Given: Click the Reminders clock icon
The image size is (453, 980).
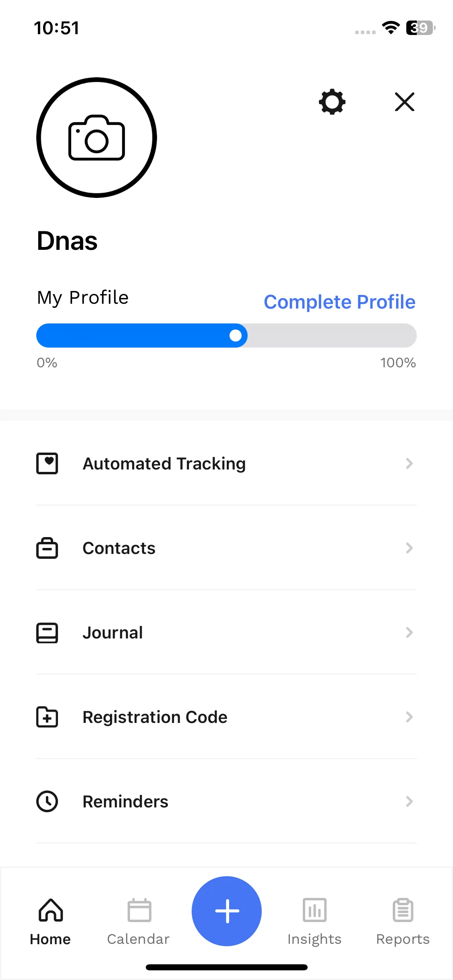Looking at the screenshot, I should (47, 801).
